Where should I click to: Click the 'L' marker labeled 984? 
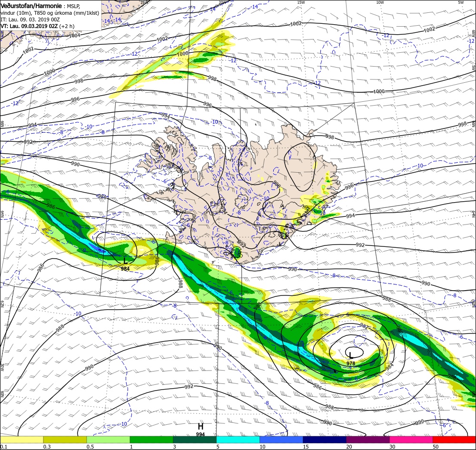coord(125,261)
